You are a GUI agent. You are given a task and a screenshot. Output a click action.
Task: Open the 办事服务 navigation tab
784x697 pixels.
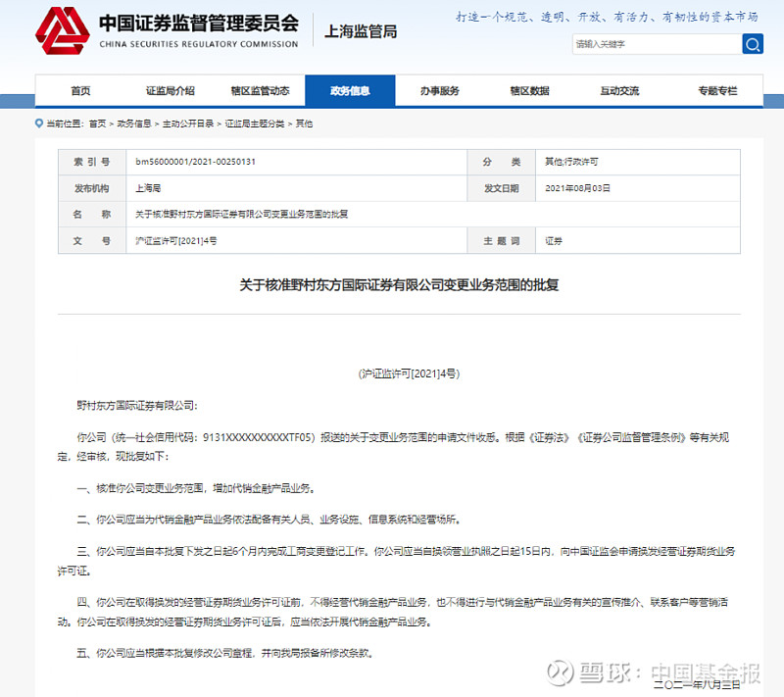[x=439, y=90]
